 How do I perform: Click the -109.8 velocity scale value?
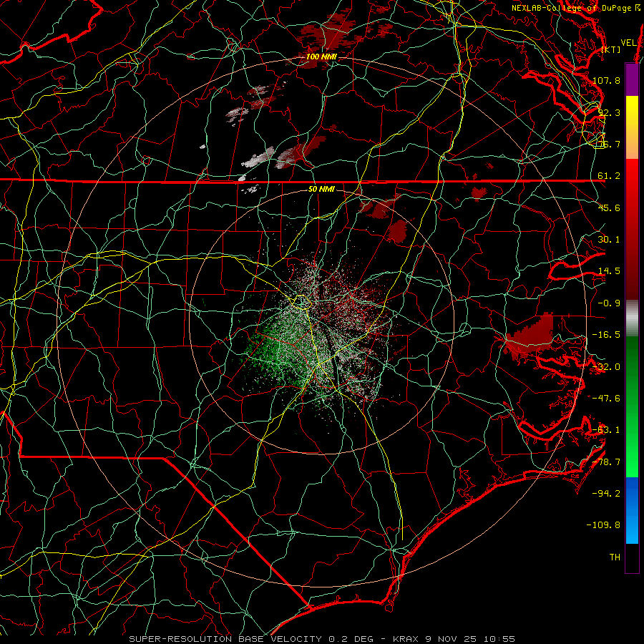coord(604,525)
